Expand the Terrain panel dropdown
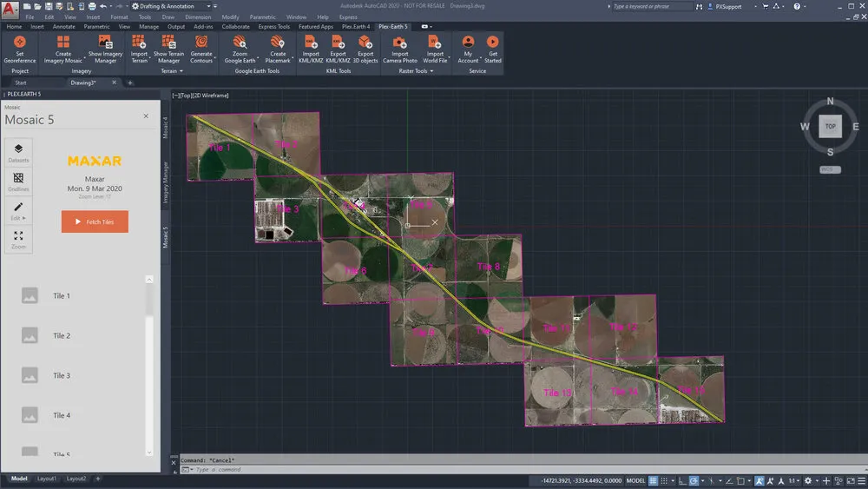Viewport: 868px width, 489px height. click(x=172, y=71)
